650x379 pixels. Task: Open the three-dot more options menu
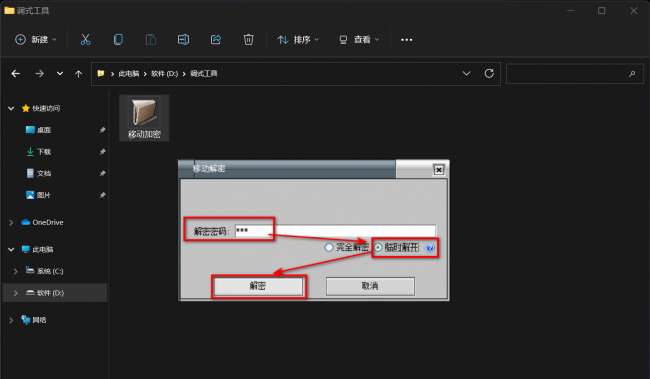pyautogui.click(x=407, y=40)
